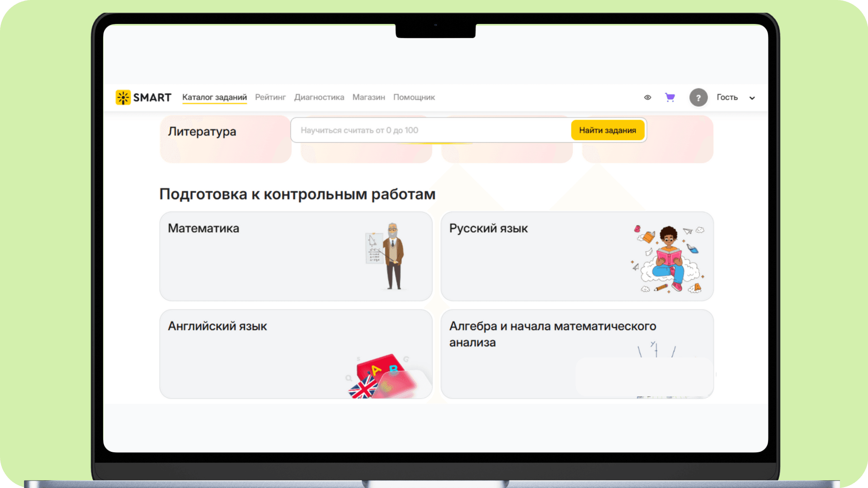Viewport: 868px width, 488px height.
Task: Open the Диагностика menu item
Action: click(319, 97)
